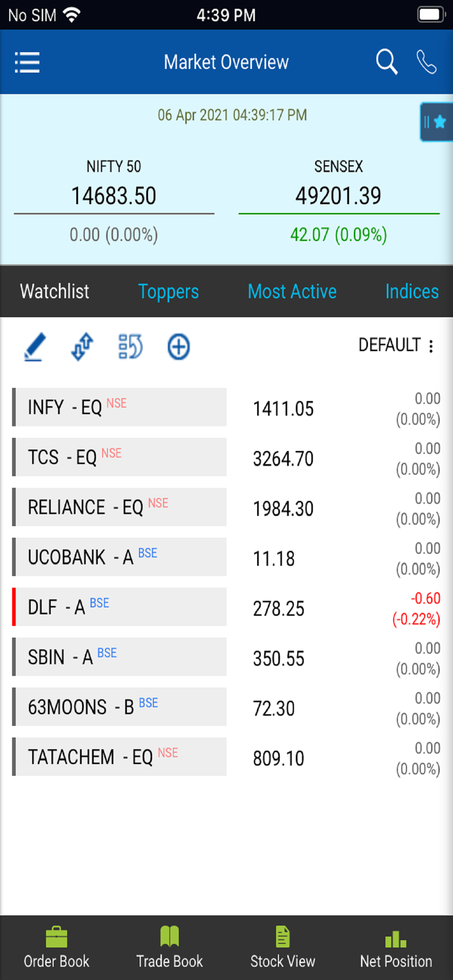453x980 pixels.
Task: Tap the sort arrows icon
Action: [82, 347]
